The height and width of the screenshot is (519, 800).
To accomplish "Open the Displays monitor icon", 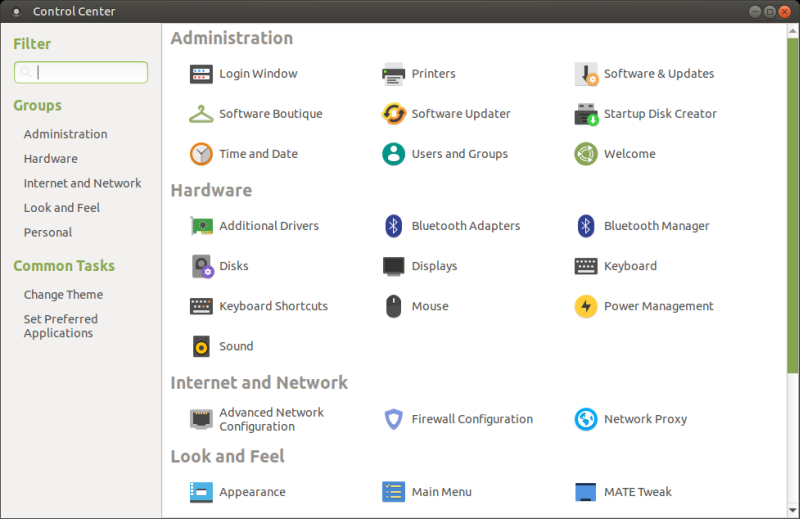I will tap(393, 266).
